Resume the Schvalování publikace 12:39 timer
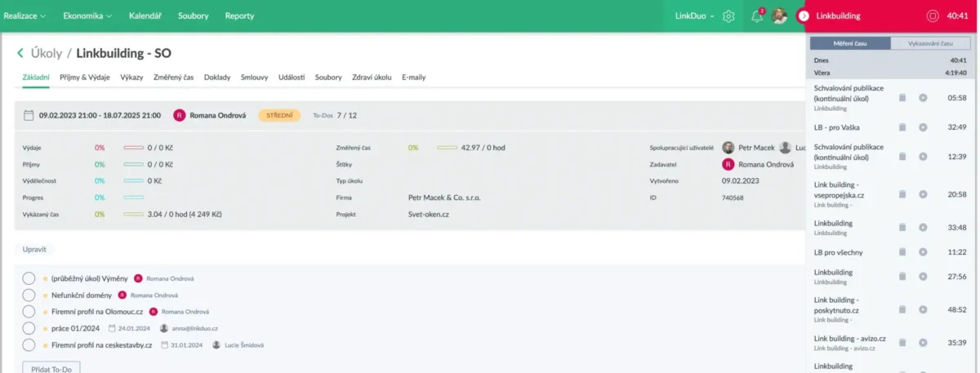 (923, 156)
